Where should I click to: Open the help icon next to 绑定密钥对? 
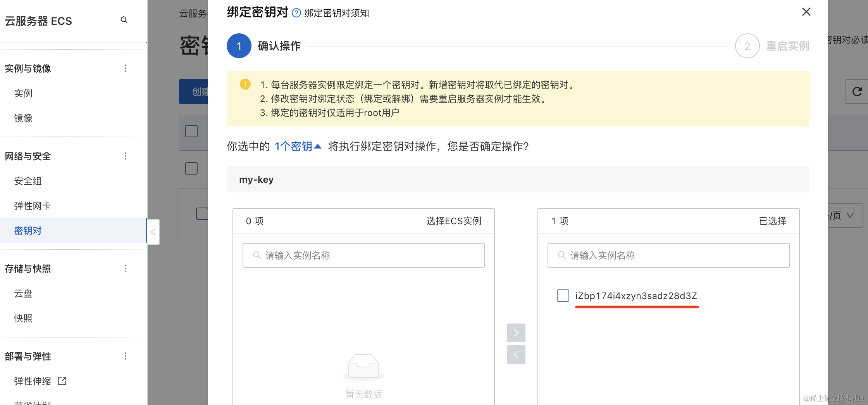click(x=296, y=13)
